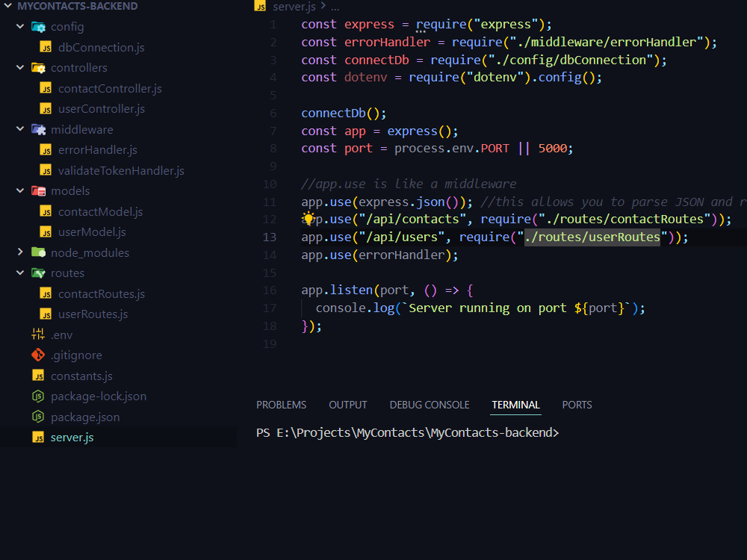Open contactModel.js file

tap(101, 212)
